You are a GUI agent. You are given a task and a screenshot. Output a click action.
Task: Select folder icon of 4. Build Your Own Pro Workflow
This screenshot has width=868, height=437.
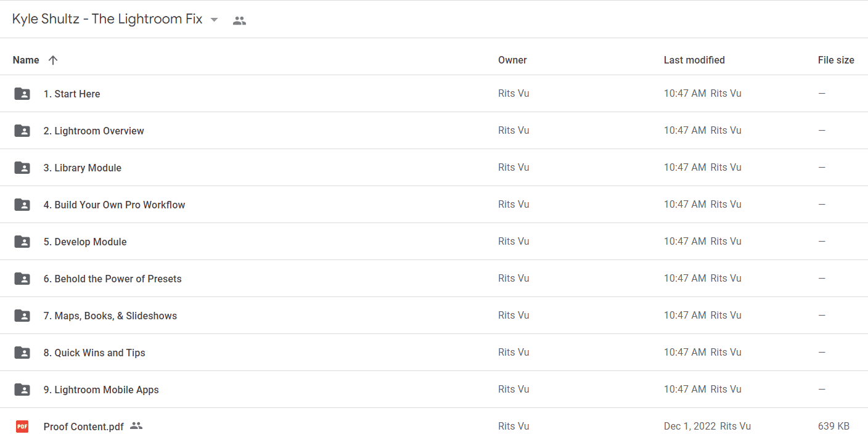tap(22, 205)
